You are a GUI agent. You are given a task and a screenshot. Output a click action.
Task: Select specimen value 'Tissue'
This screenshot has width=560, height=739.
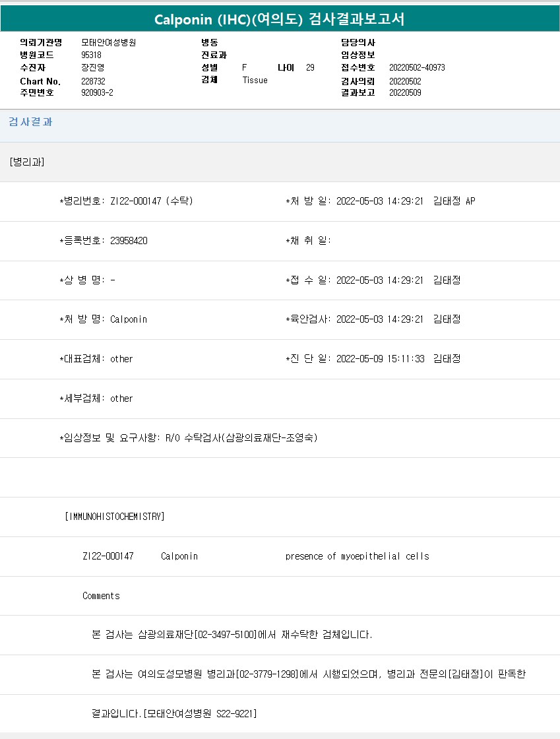pos(255,80)
